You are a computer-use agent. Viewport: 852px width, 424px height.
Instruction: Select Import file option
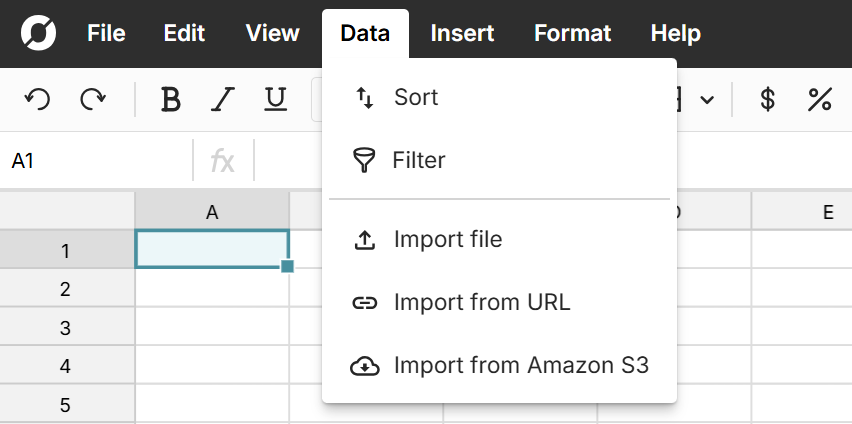[447, 240]
